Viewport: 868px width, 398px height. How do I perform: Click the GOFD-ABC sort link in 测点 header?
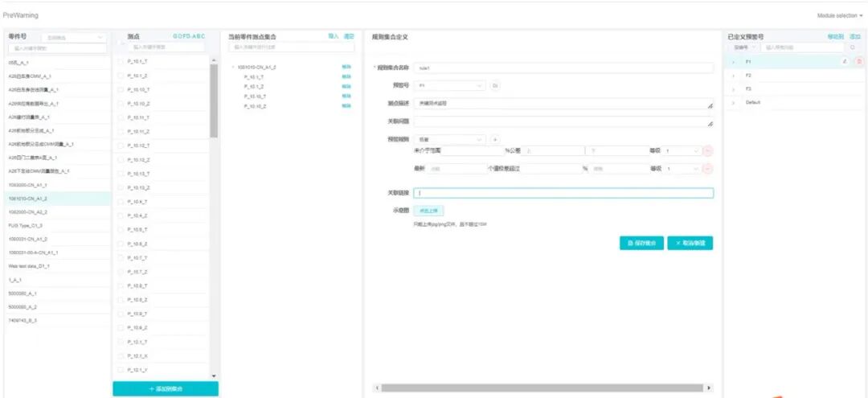click(190, 36)
